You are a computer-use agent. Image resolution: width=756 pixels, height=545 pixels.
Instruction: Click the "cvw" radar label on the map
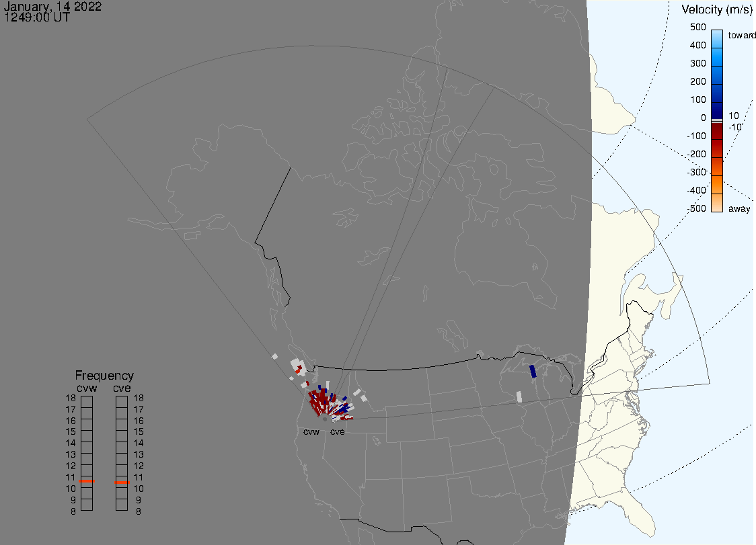click(x=311, y=432)
